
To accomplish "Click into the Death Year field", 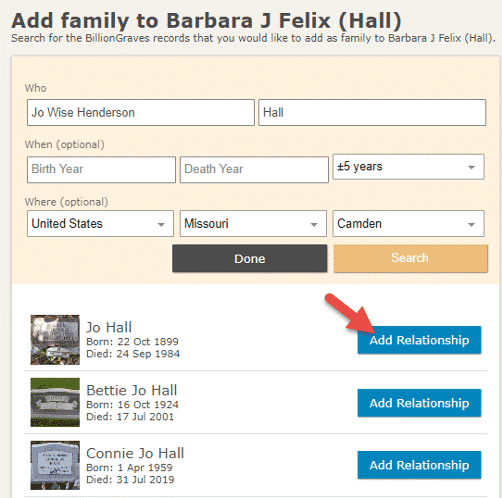I will [x=254, y=169].
